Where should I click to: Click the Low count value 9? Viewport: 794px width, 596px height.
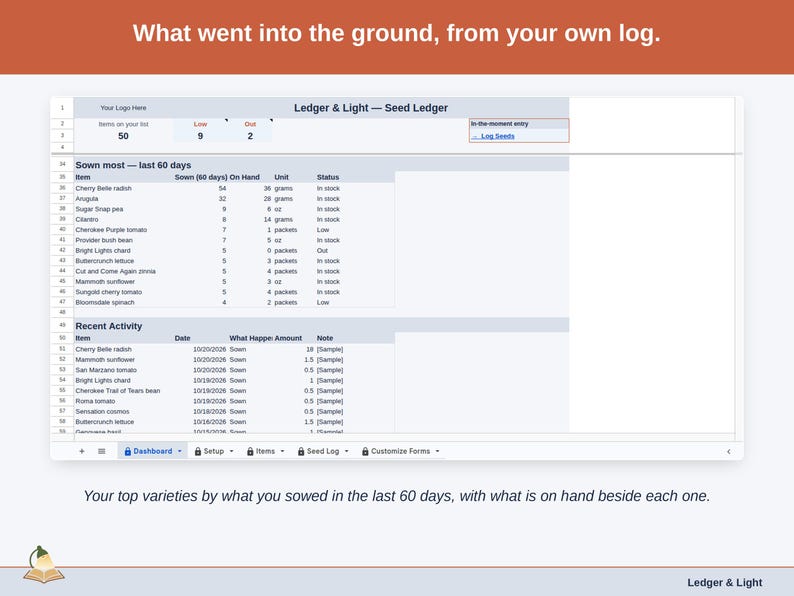pos(200,136)
